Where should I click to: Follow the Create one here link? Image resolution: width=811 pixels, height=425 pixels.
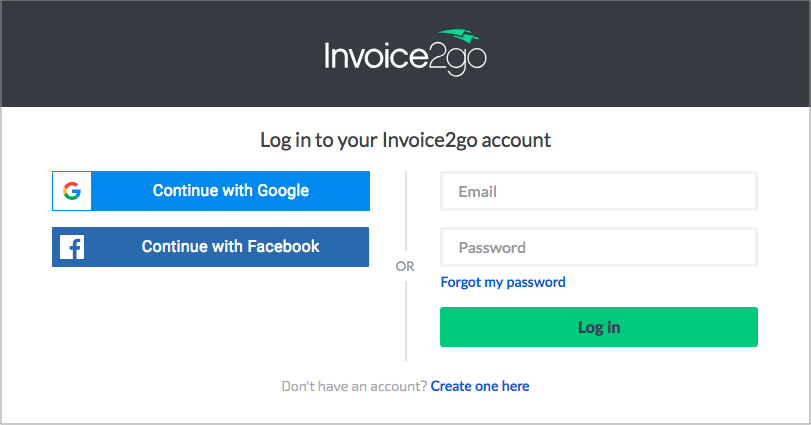[480, 386]
